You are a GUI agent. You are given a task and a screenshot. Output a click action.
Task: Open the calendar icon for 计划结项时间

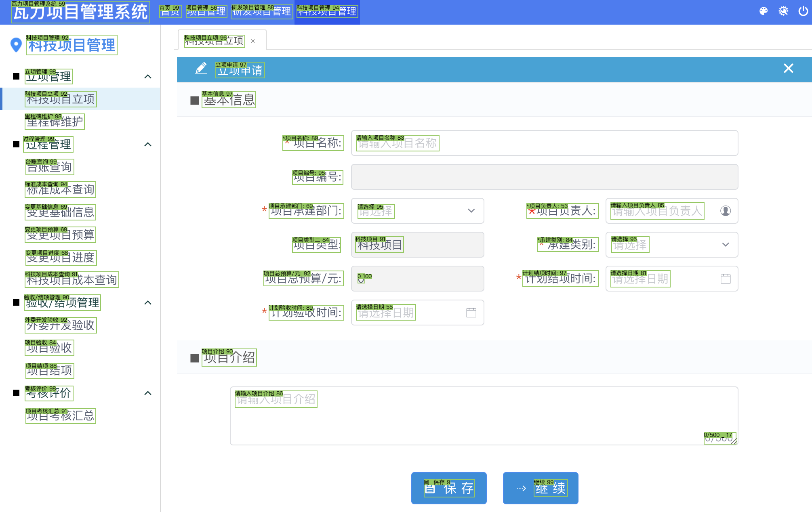pos(725,279)
